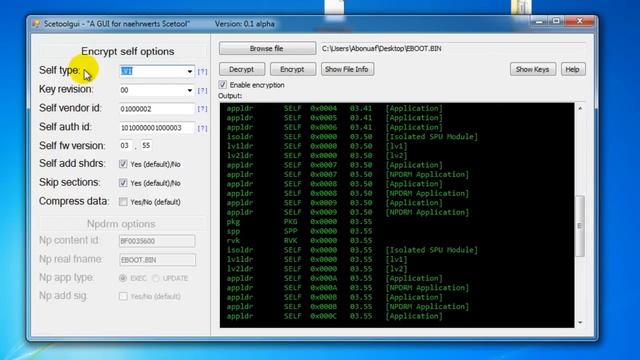The image size is (640, 360).
Task: Click the Self fw version major field 03
Action: tap(126, 145)
